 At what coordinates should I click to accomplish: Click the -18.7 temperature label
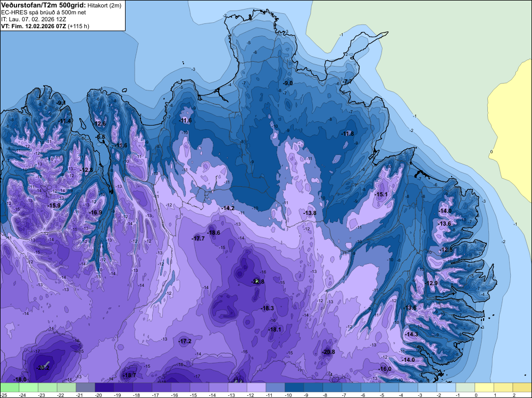129,375
